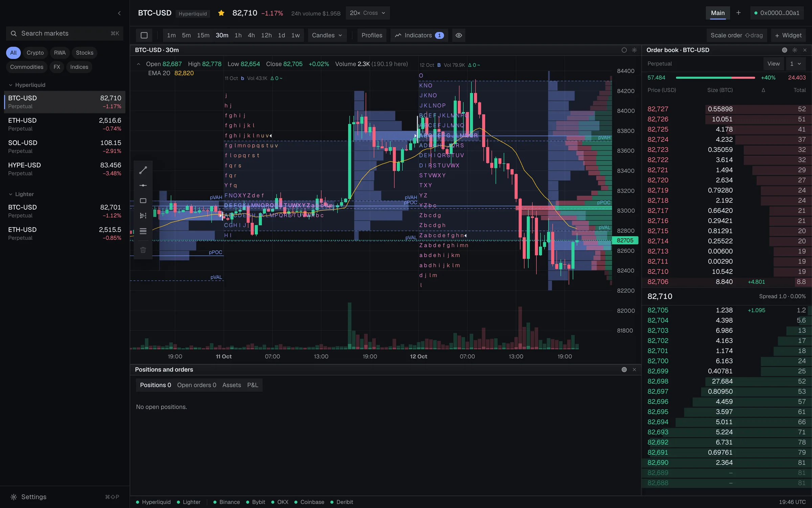Collapse the Lighter market group
812x508 pixels.
click(10, 194)
